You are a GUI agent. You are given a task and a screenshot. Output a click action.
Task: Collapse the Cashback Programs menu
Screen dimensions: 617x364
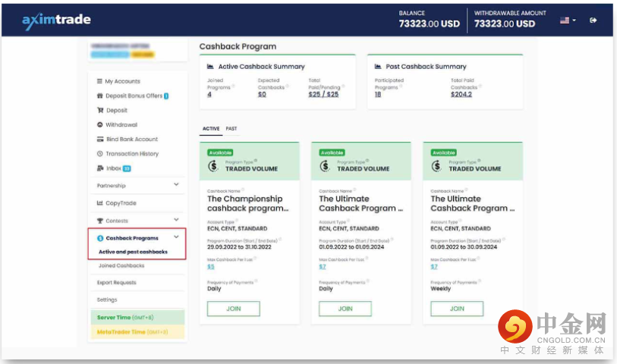tap(176, 238)
